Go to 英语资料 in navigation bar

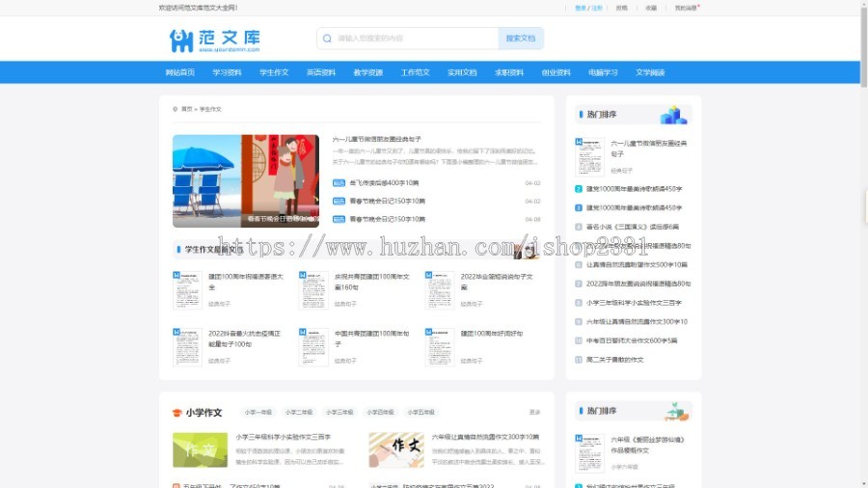pos(321,72)
